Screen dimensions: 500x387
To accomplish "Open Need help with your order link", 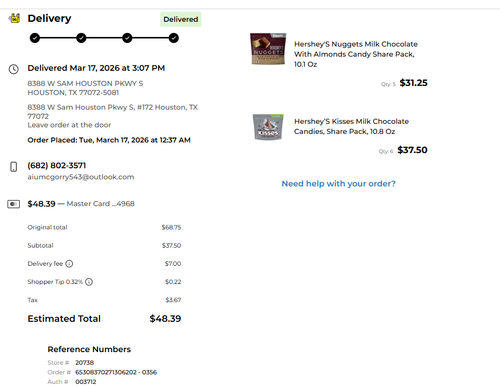I will [339, 184].
